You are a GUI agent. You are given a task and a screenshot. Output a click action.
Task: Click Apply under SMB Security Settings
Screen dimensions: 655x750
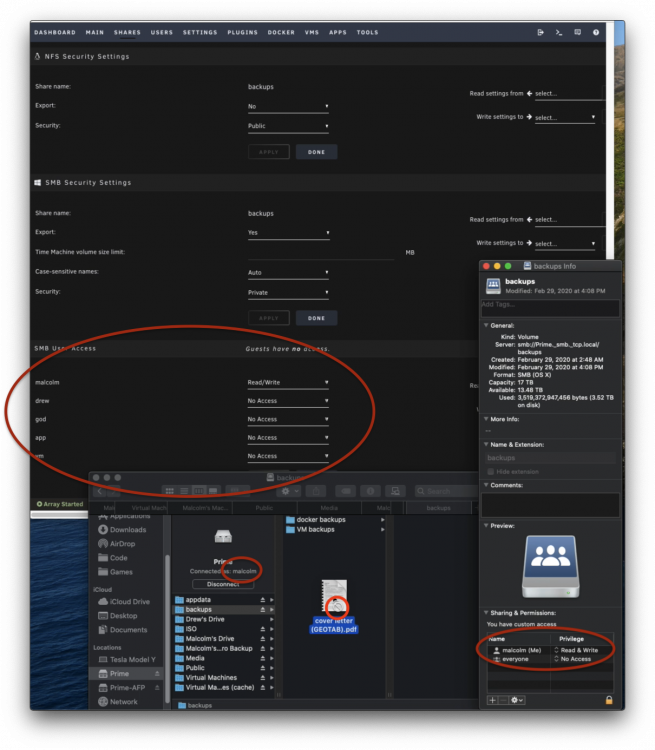269,318
